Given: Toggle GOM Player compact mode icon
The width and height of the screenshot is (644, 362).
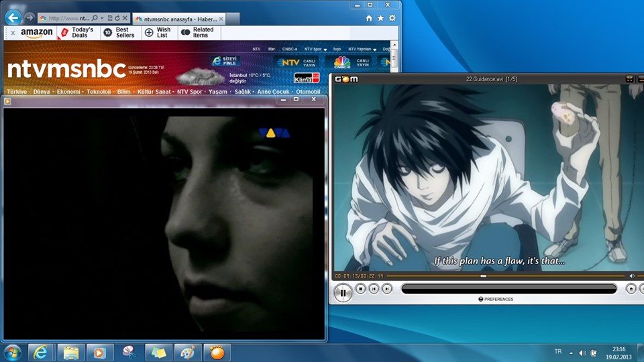Looking at the screenshot, I should point(629,79).
